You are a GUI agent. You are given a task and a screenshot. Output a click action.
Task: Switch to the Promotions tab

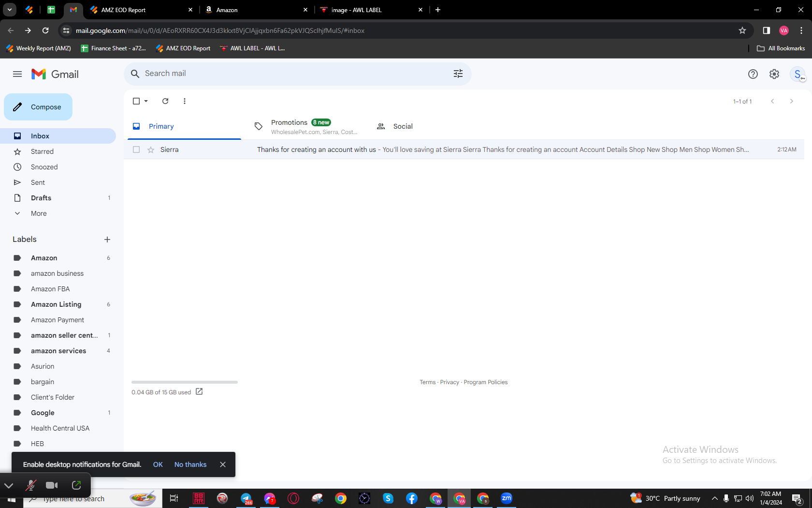(x=305, y=126)
